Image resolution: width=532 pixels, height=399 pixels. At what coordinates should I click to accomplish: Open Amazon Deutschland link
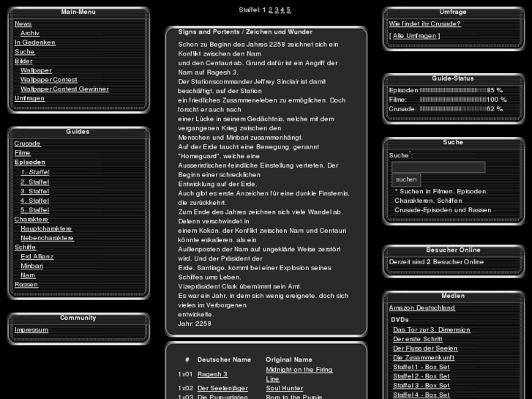pos(422,308)
